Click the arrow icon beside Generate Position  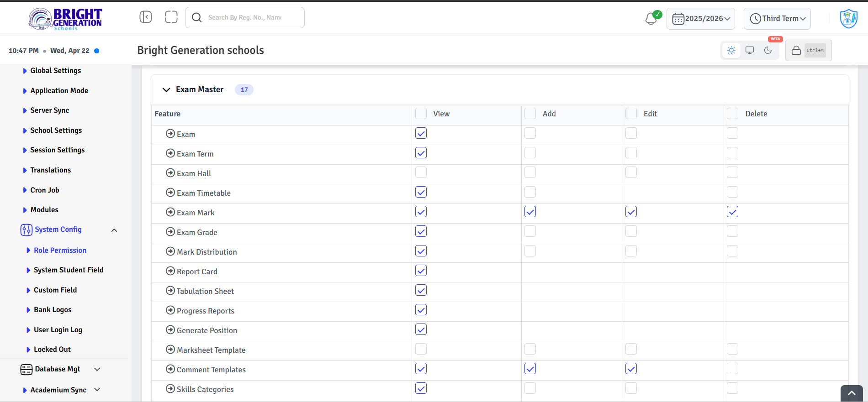pyautogui.click(x=170, y=329)
